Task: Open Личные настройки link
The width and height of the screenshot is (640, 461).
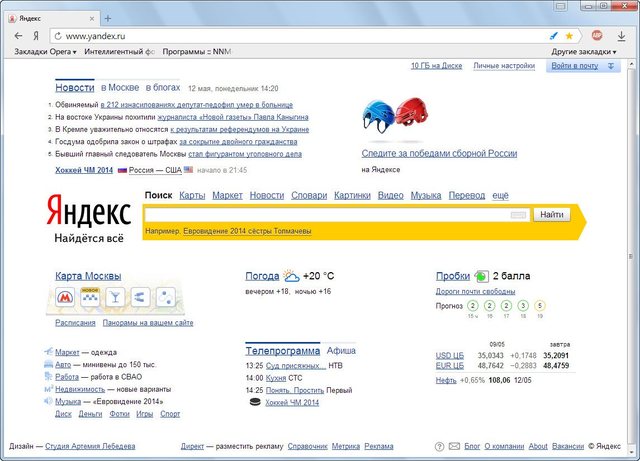Action: point(504,66)
